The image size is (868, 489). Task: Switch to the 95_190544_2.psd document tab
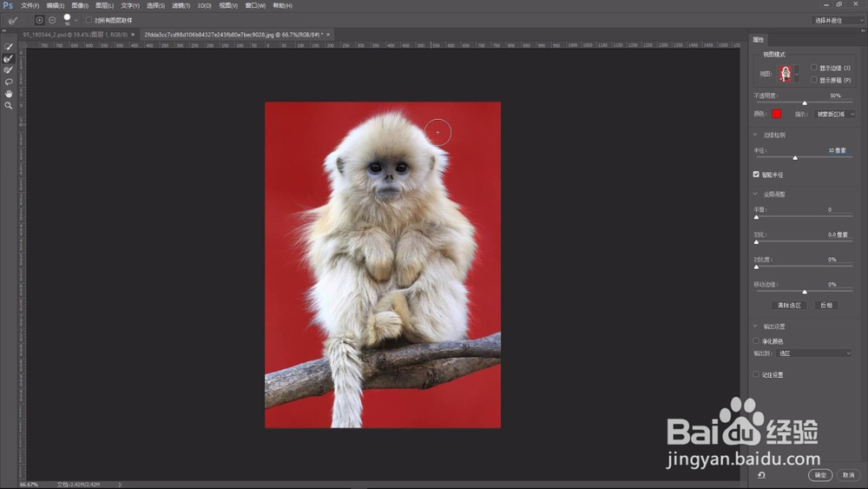point(76,35)
